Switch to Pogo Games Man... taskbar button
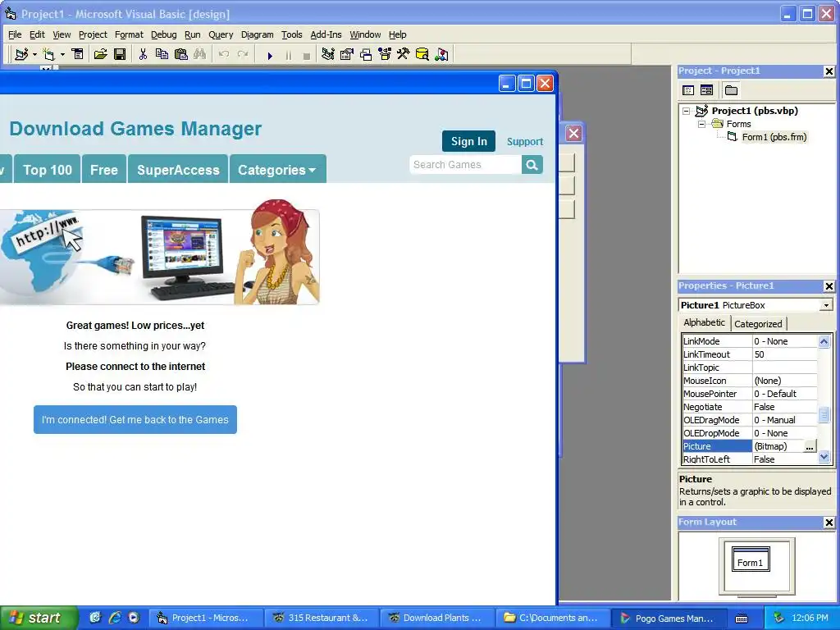This screenshot has width=840, height=630. (x=669, y=618)
